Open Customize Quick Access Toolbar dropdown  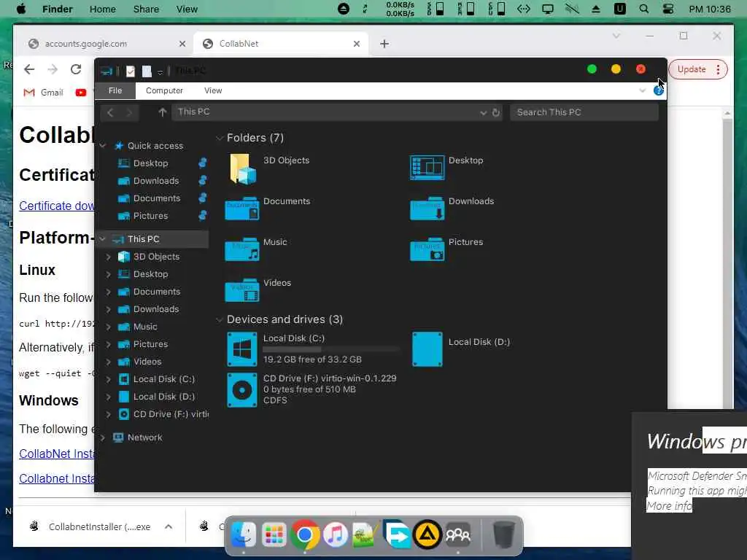160,72
